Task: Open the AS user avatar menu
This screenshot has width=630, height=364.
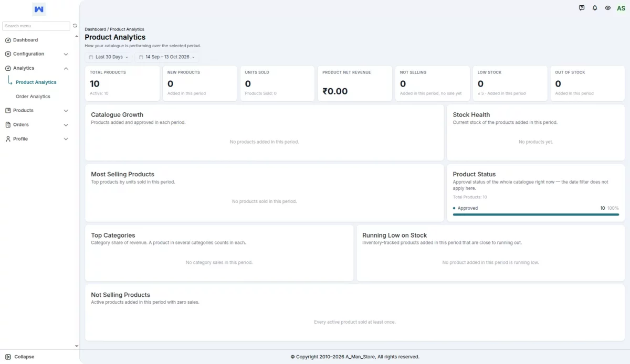Action: [621, 8]
